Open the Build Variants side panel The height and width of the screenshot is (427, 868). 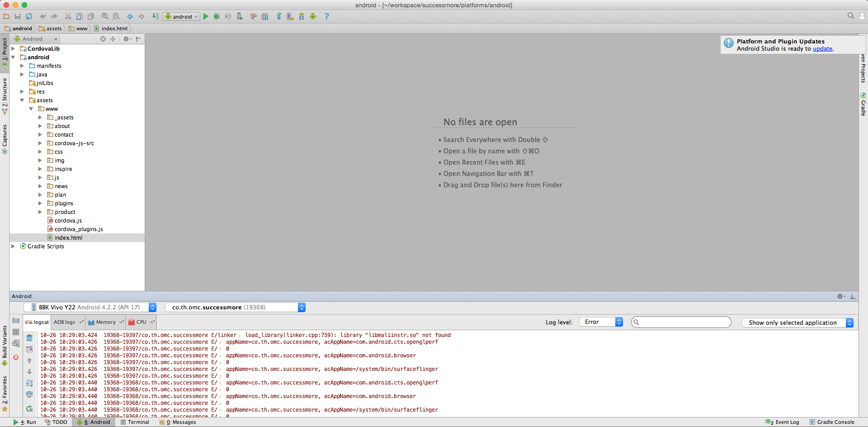pos(5,346)
